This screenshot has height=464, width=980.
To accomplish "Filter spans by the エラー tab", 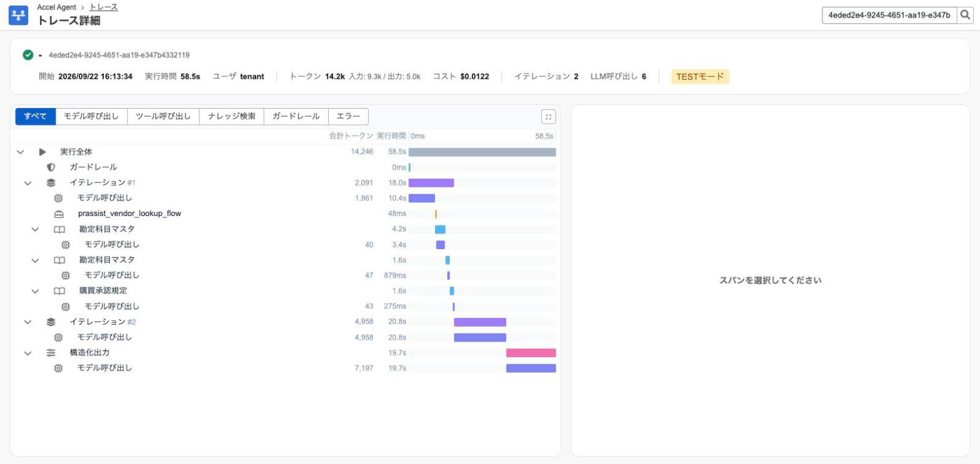I will click(348, 116).
